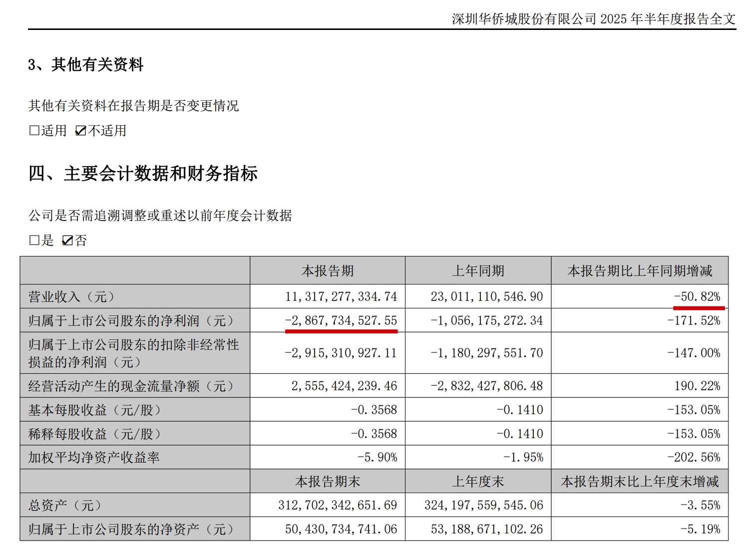Toggle the checked 否 checkbox
Viewport: 756px width, 553px height.
click(x=67, y=241)
